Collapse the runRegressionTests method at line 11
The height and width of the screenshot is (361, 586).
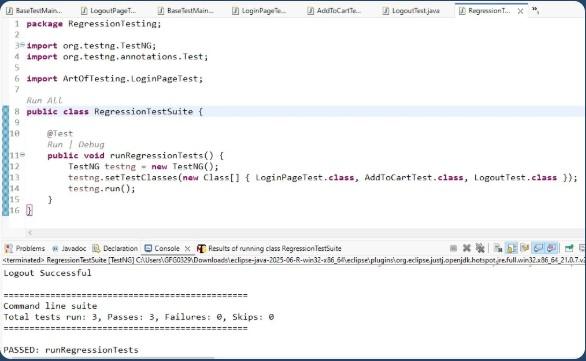tap(22, 155)
